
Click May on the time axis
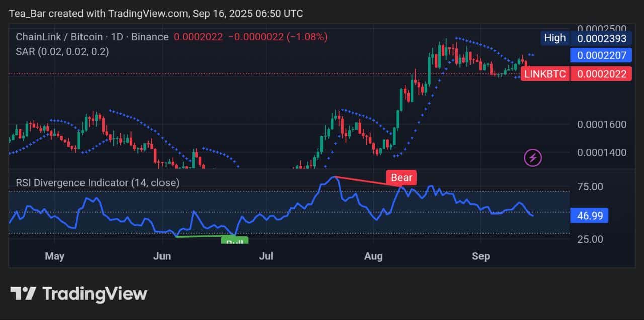54,256
